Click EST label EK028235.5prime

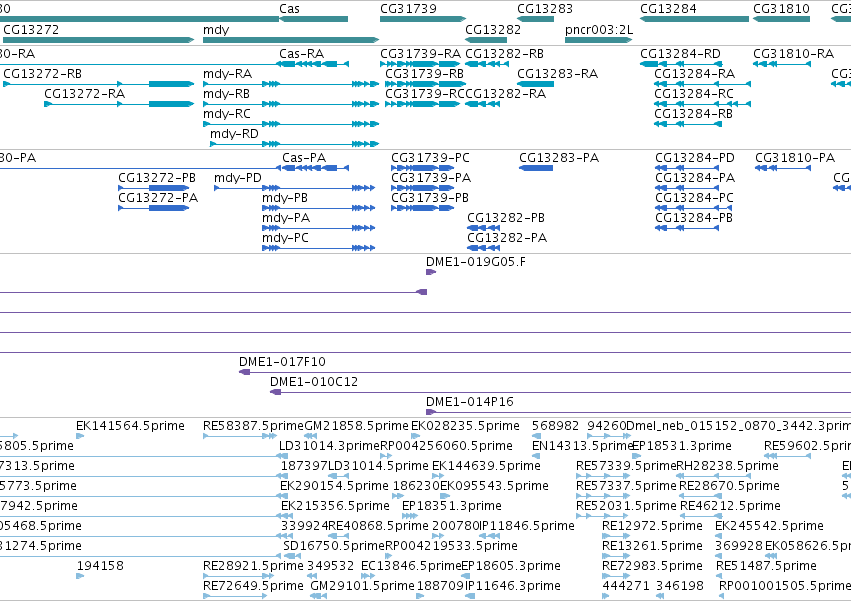[x=465, y=426]
